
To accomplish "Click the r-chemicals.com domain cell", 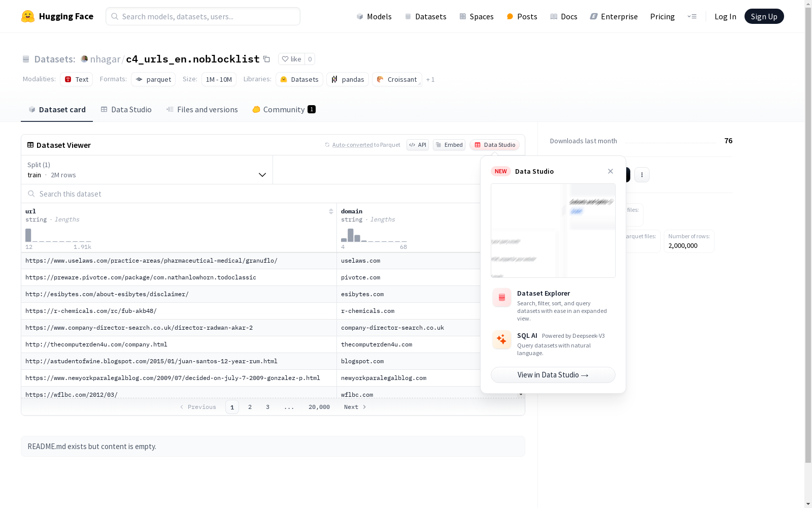I will tap(409, 311).
